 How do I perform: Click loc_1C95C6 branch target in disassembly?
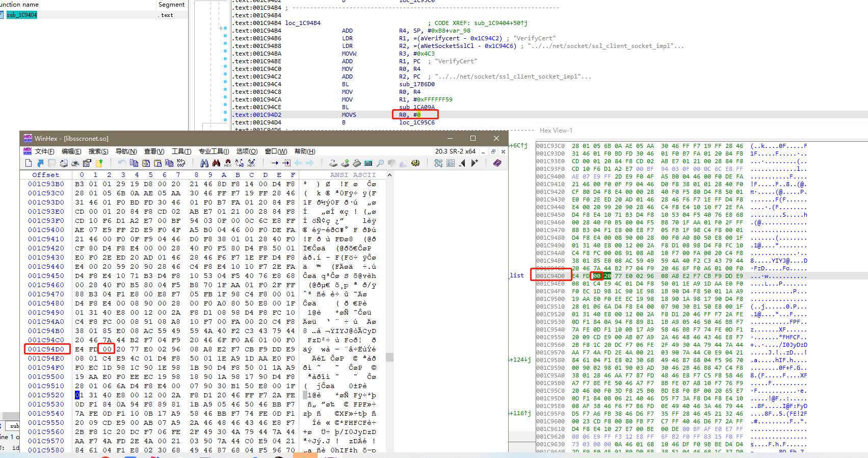[417, 122]
